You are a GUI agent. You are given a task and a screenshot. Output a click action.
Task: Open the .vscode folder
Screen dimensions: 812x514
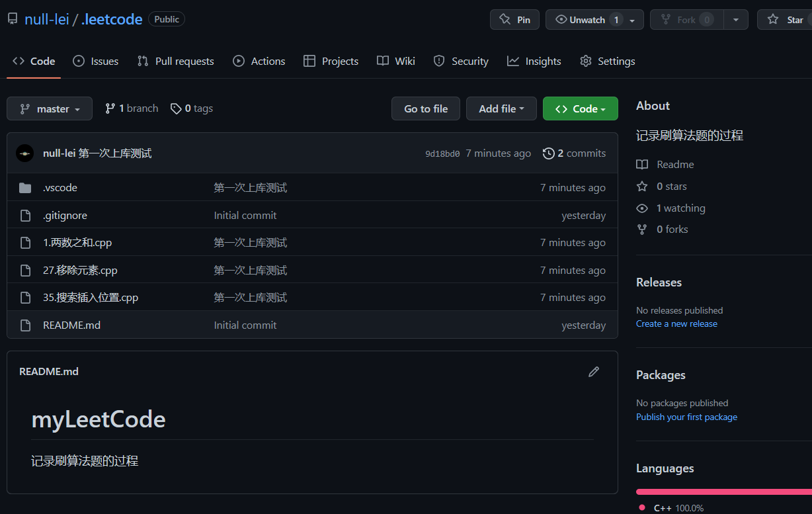(x=60, y=188)
